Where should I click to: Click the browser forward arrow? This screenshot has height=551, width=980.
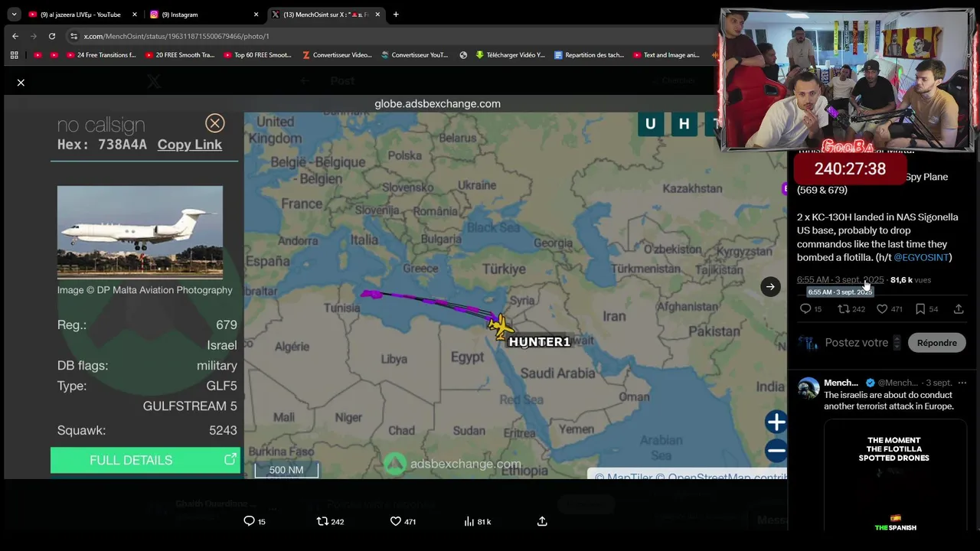point(33,36)
